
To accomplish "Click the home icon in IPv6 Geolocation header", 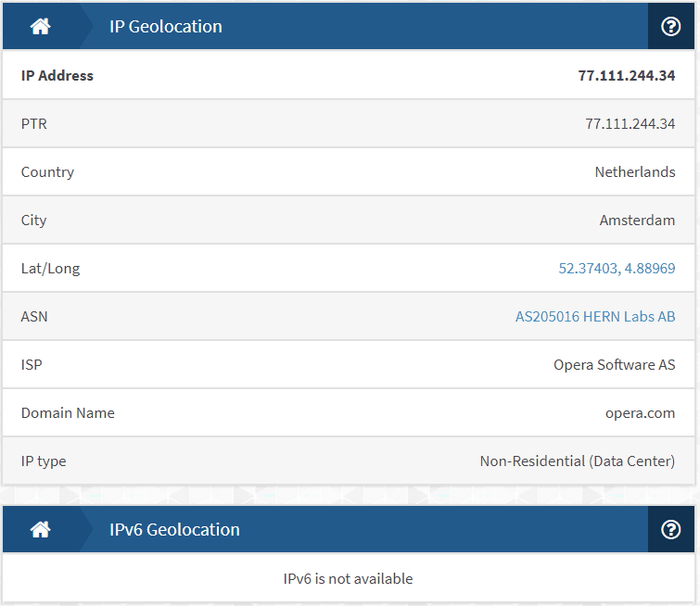I will click(x=40, y=529).
